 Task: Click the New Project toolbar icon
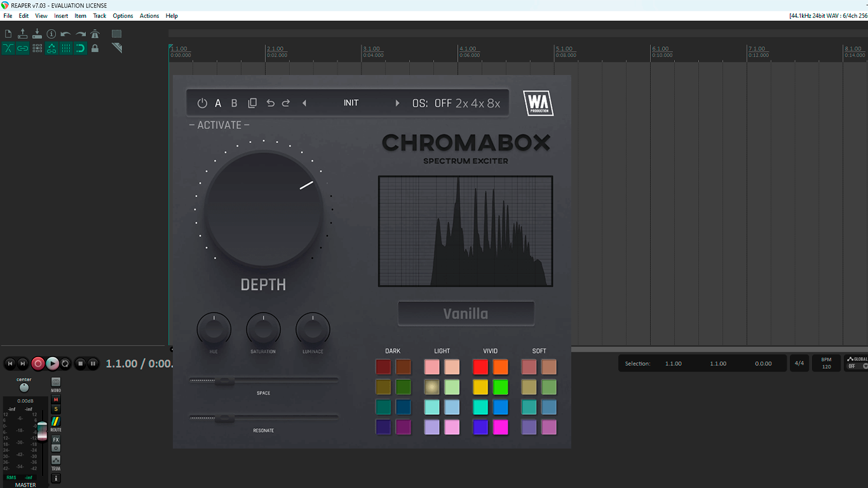coord(8,34)
